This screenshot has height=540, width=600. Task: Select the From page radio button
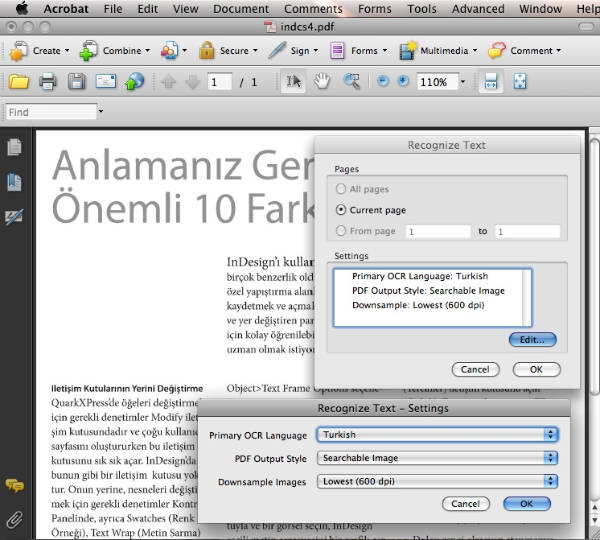coord(341,231)
